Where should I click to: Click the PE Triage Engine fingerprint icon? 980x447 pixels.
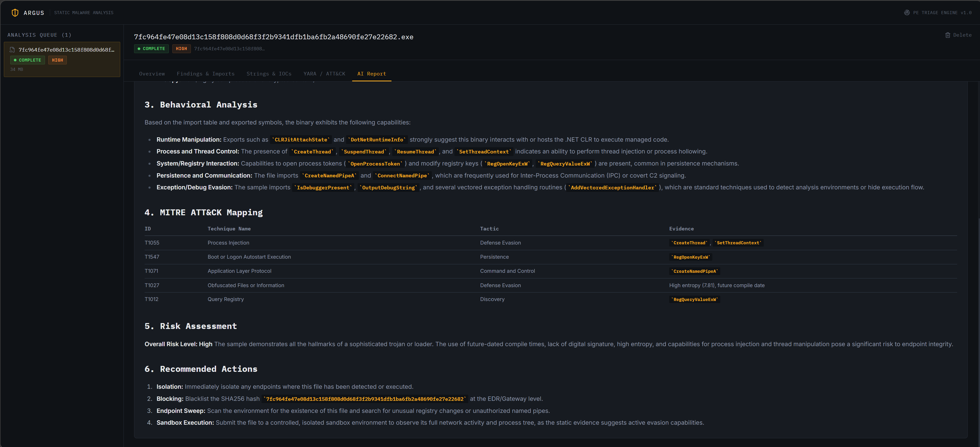(x=907, y=13)
